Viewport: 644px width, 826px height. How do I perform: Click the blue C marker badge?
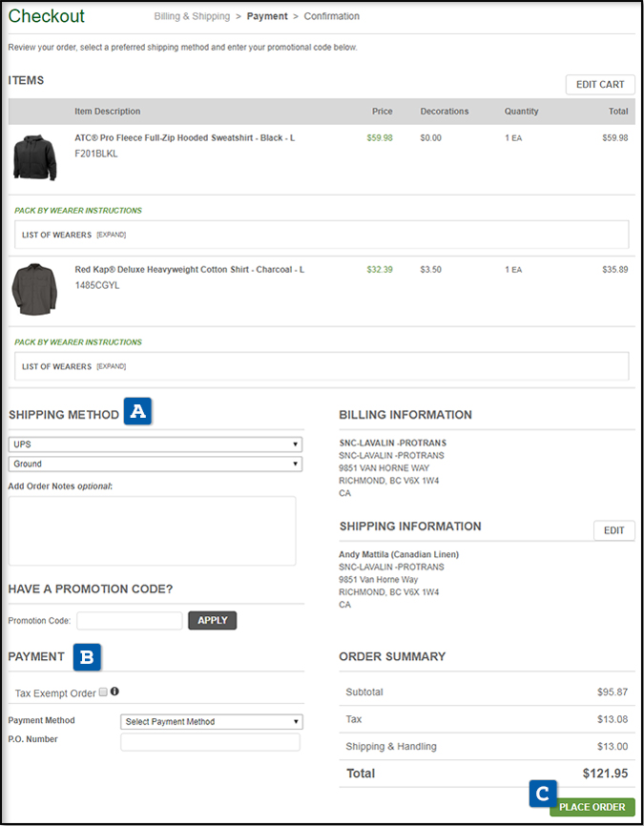542,793
